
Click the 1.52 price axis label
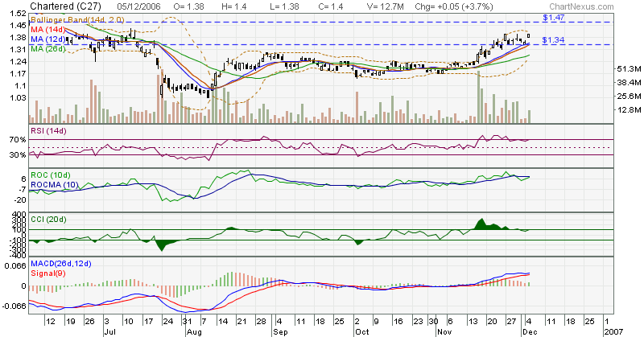tap(18, 14)
